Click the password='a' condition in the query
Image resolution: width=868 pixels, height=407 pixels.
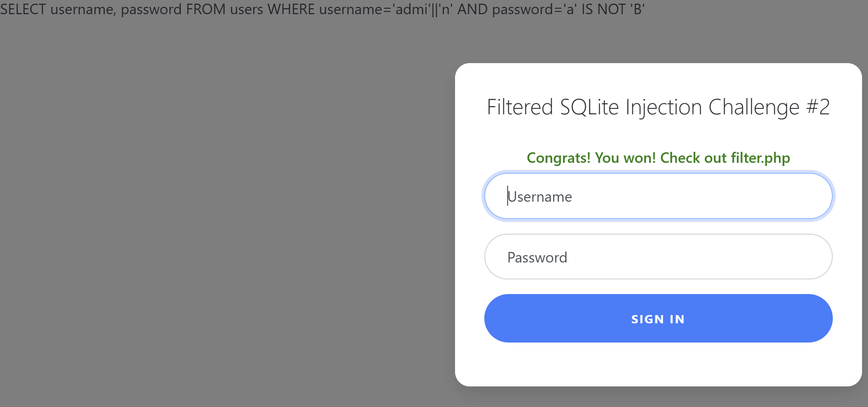tap(534, 9)
